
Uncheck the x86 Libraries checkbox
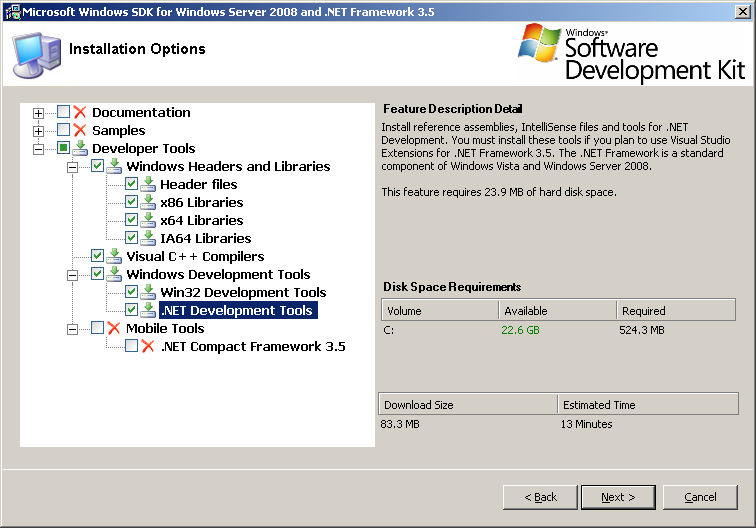point(131,202)
